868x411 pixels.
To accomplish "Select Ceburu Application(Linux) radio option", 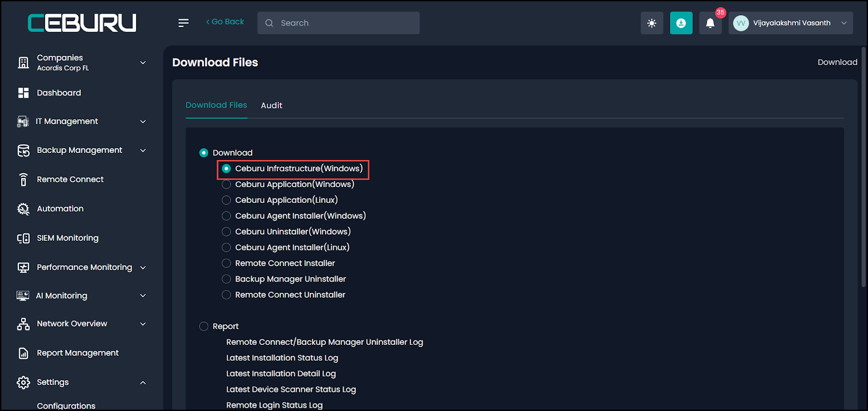I will point(226,200).
